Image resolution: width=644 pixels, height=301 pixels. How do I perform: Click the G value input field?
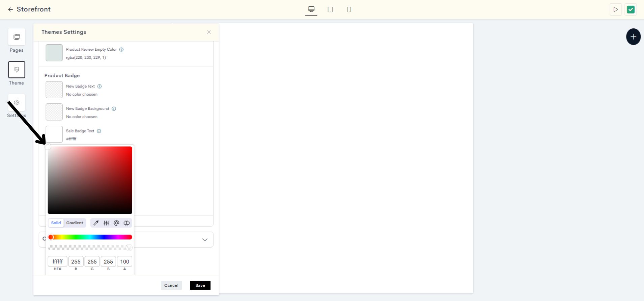point(92,261)
